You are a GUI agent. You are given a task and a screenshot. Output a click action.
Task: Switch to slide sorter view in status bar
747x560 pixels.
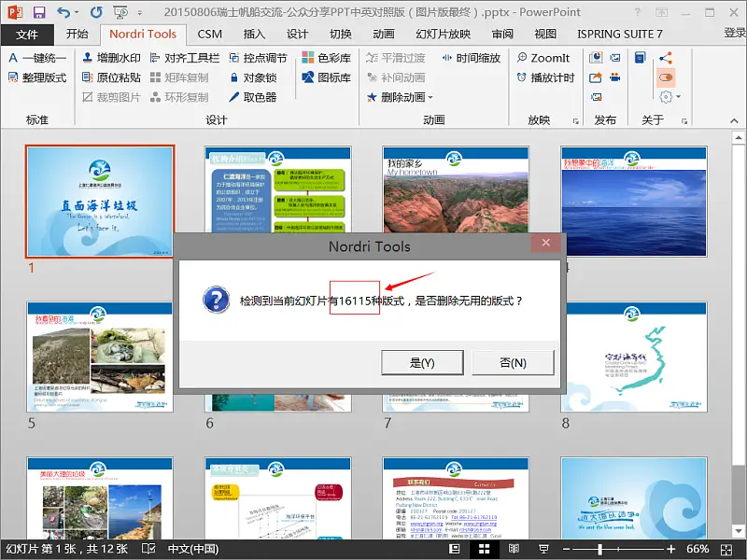(484, 549)
